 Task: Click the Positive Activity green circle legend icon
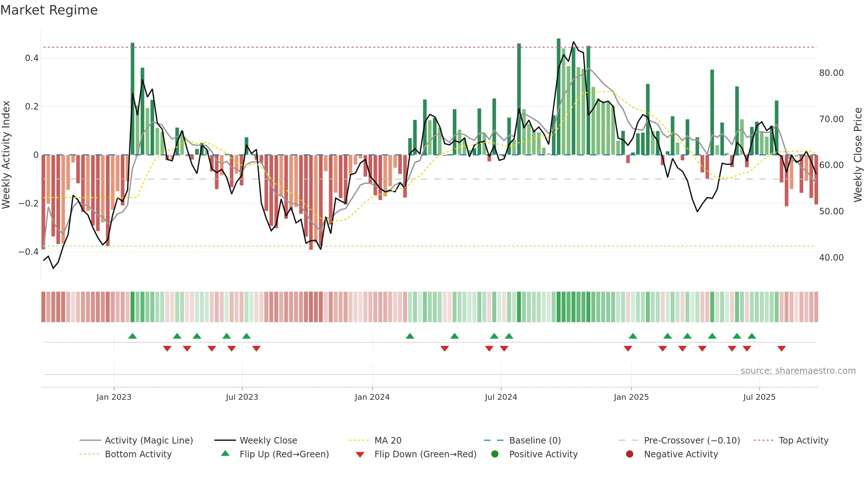tap(495, 454)
